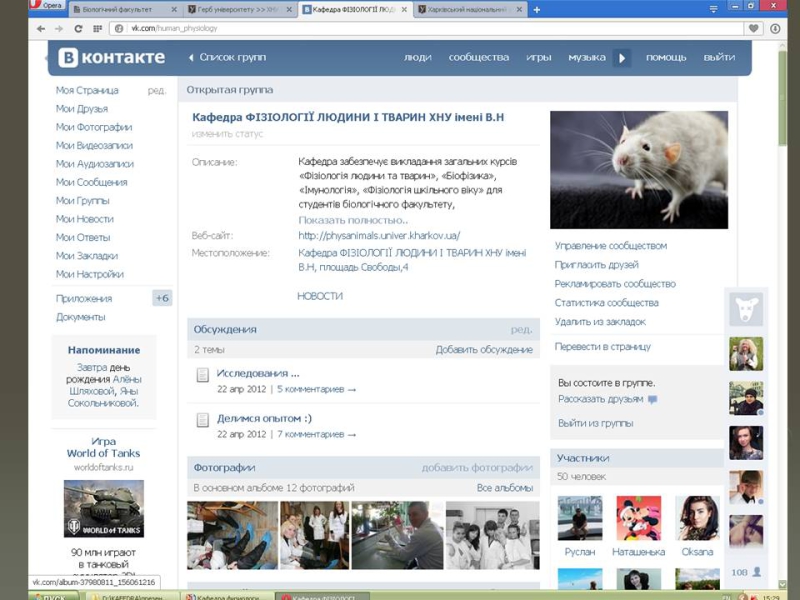The image size is (800, 600).
Task: Open люди in the VK header
Action: click(x=417, y=58)
